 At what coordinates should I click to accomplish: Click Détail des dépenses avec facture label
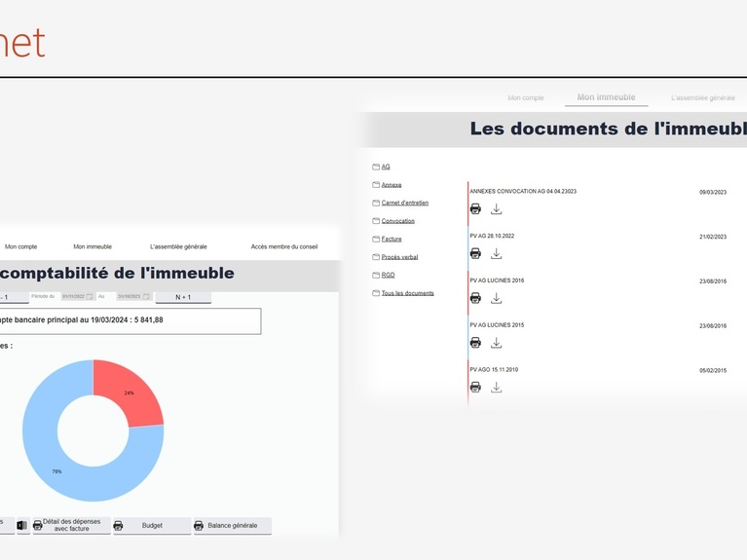coord(71,525)
